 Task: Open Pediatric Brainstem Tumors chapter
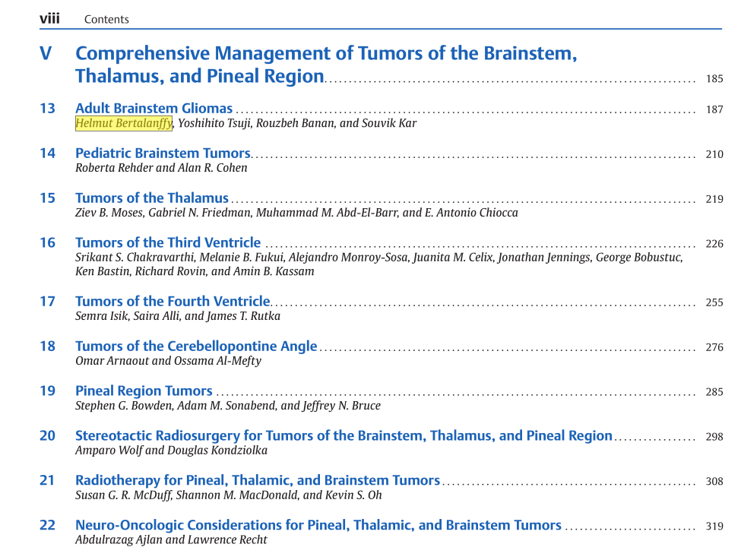click(163, 153)
